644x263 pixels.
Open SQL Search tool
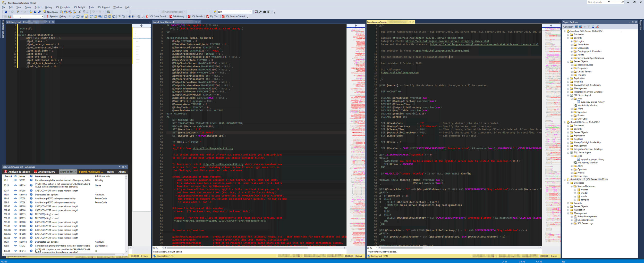pyautogui.click(x=195, y=17)
